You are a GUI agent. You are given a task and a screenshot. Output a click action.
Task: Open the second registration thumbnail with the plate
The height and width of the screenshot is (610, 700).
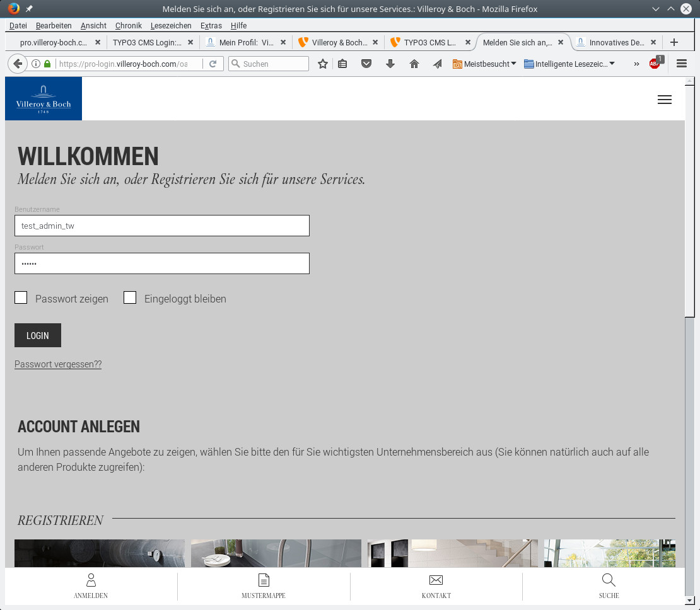[x=276, y=553]
